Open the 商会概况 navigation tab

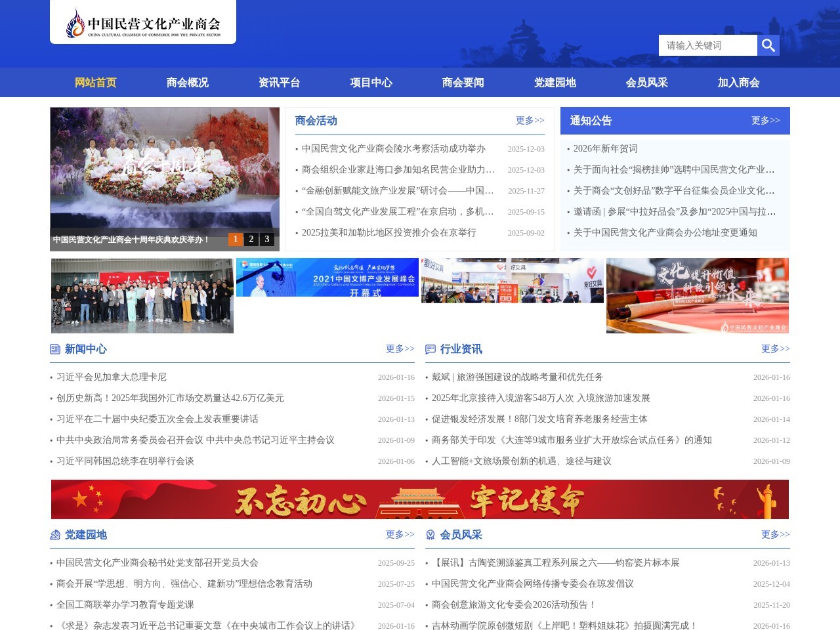point(187,83)
